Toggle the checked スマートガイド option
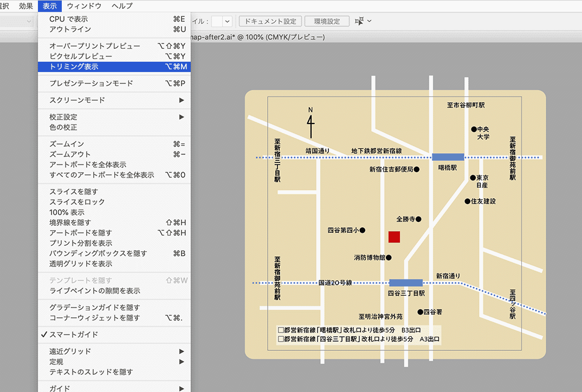The width and height of the screenshot is (582, 392). click(x=114, y=335)
